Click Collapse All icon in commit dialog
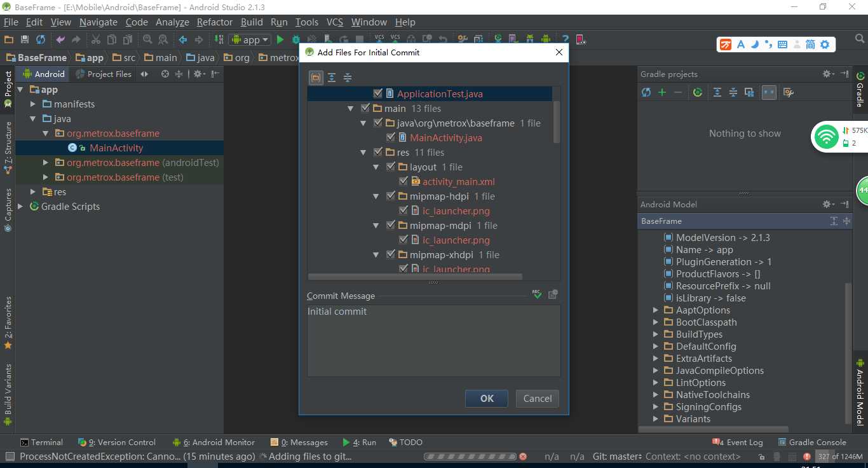Image resolution: width=868 pixels, height=468 pixels. tap(348, 78)
